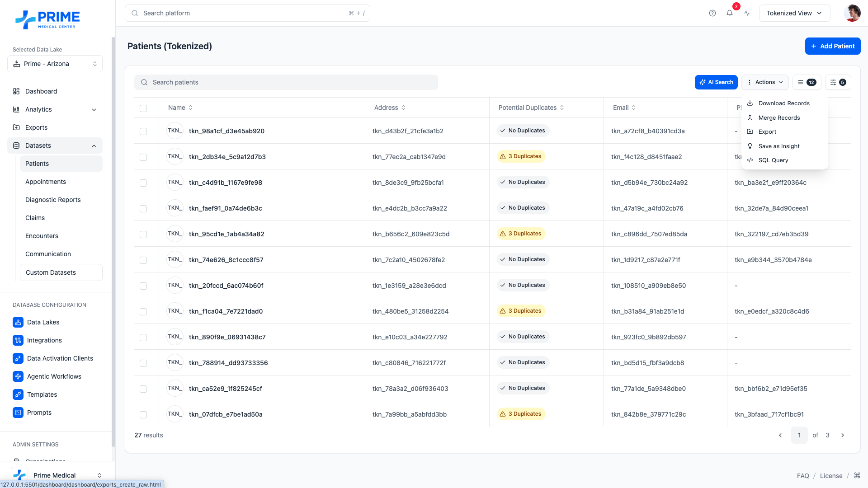Click the AI Search button

click(716, 82)
